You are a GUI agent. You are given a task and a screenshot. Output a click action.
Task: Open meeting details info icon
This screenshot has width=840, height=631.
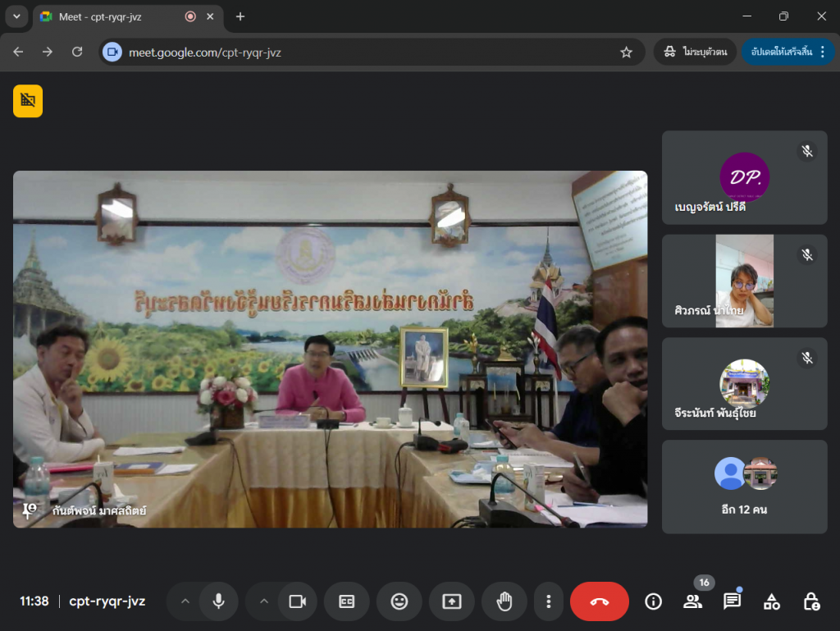(x=653, y=601)
